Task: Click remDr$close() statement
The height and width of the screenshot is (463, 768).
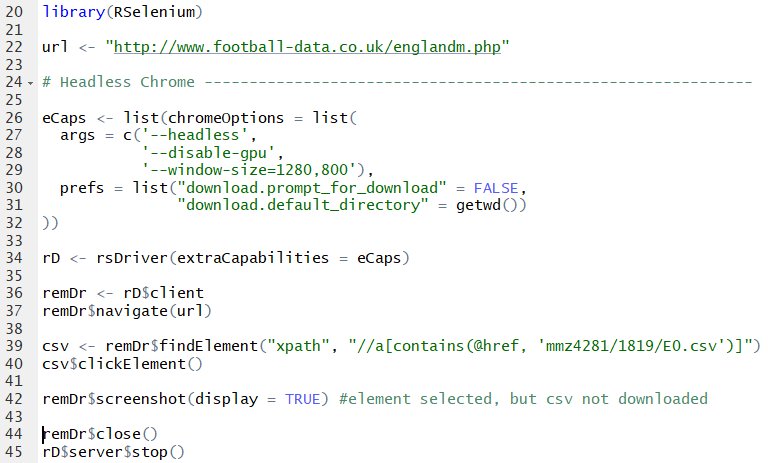Action: click(x=100, y=434)
